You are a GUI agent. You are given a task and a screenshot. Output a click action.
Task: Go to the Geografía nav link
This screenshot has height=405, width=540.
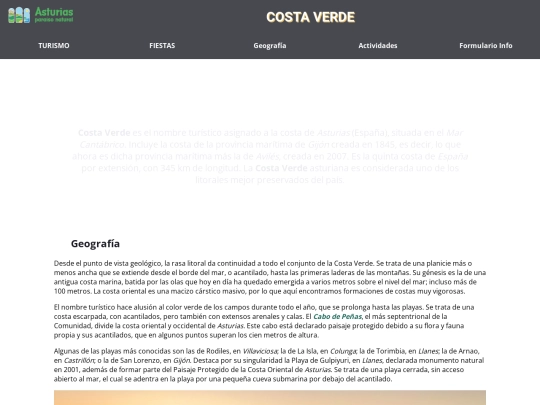click(270, 45)
